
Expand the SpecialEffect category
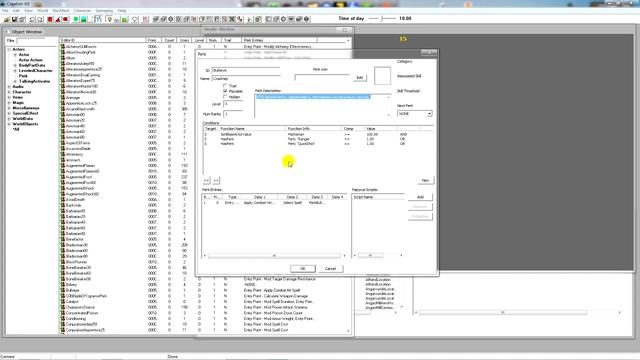pyautogui.click(x=9, y=113)
